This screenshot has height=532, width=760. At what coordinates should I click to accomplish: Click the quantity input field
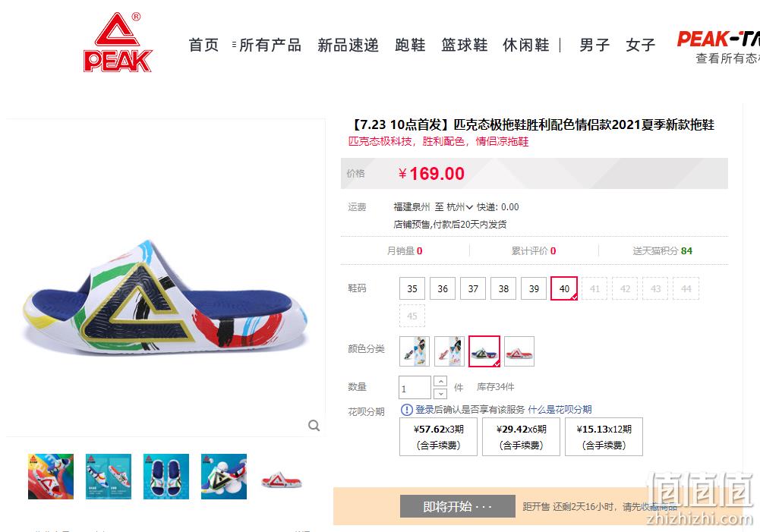click(415, 388)
